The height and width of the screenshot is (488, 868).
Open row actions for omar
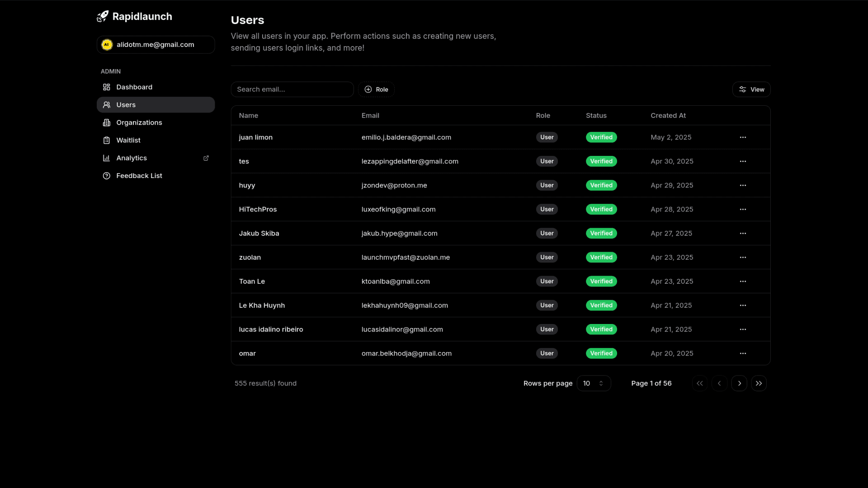(x=743, y=353)
